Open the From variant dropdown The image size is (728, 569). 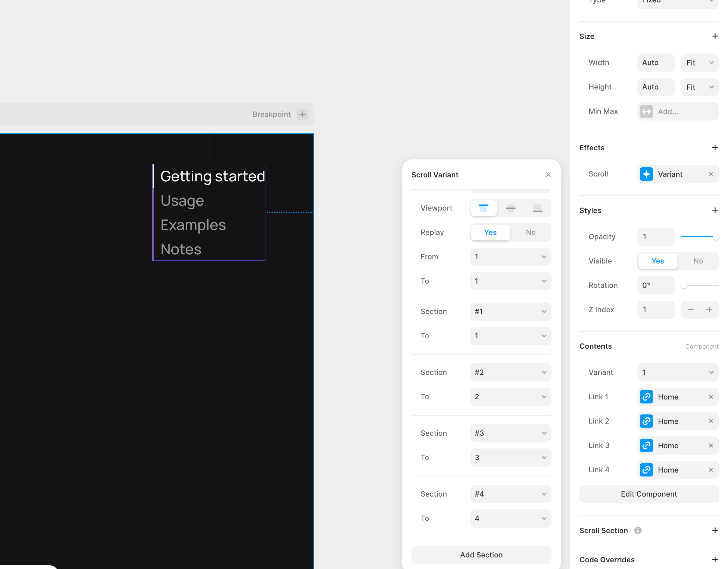tap(510, 257)
